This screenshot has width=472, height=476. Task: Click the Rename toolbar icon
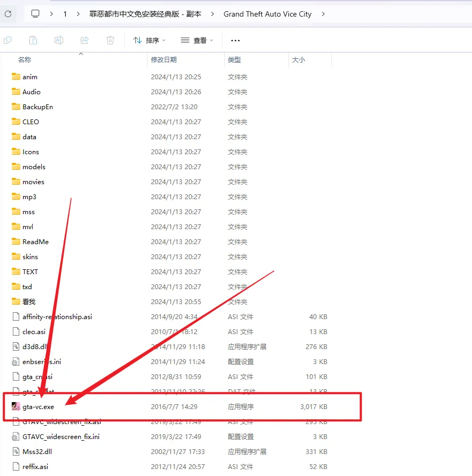coord(59,40)
